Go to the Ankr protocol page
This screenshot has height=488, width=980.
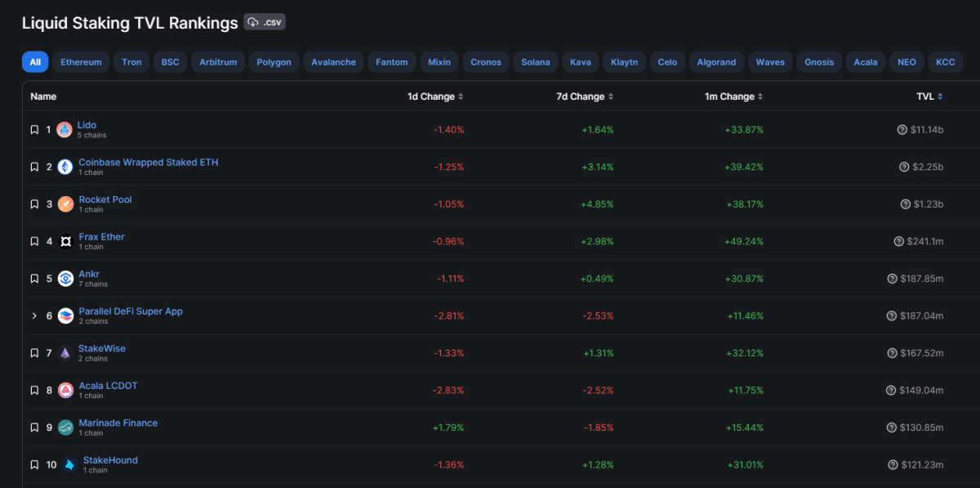[89, 274]
